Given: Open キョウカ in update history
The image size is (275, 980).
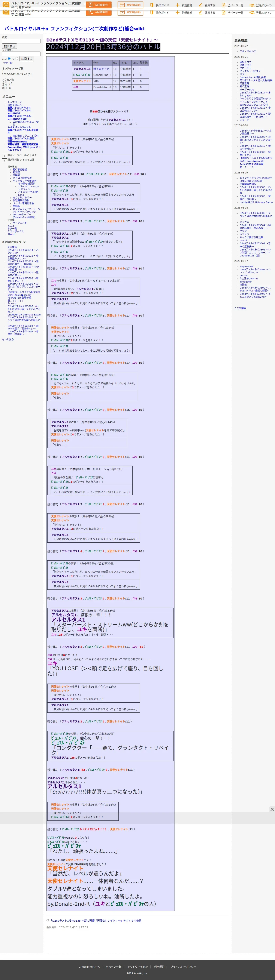Looking at the screenshot, I should click(x=244, y=222).
